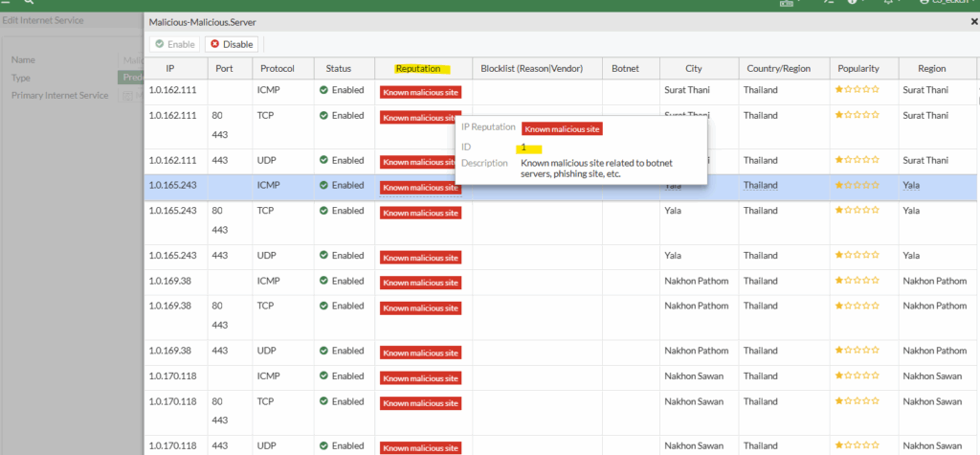980x455 pixels.
Task: Sort by the IP column header
Action: (x=169, y=69)
